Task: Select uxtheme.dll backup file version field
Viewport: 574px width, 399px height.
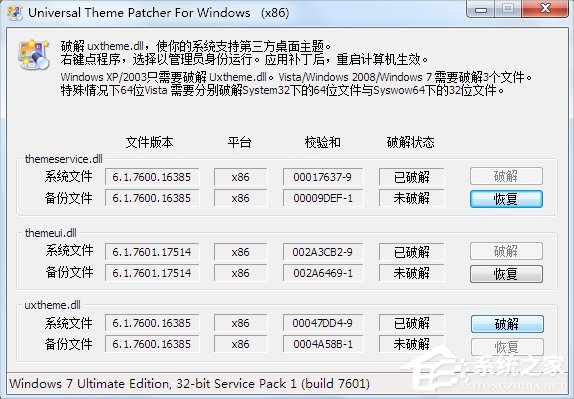Action: tap(152, 344)
